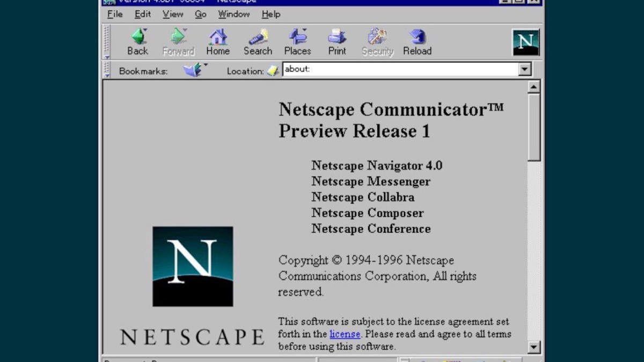Screen dimensions: 644x362
Task: Click the Netscape Collabra text
Action: point(363,197)
